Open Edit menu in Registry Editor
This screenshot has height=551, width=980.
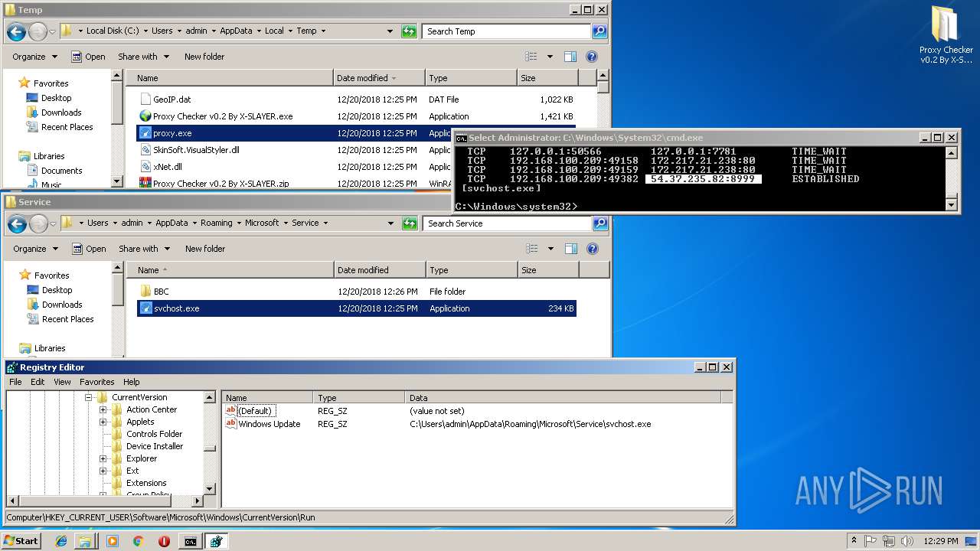point(38,382)
